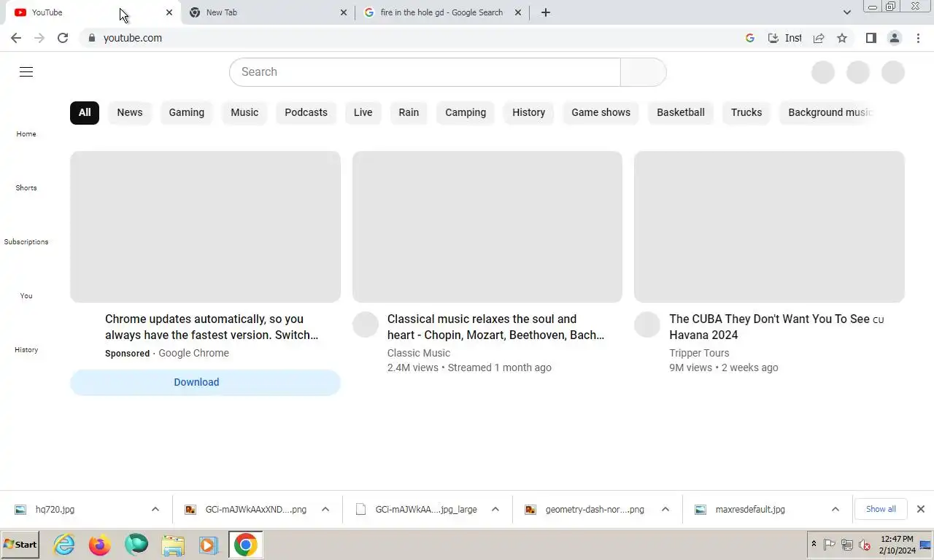The image size is (934, 560).
Task: Toggle the Chrome side panel
Action: [871, 38]
